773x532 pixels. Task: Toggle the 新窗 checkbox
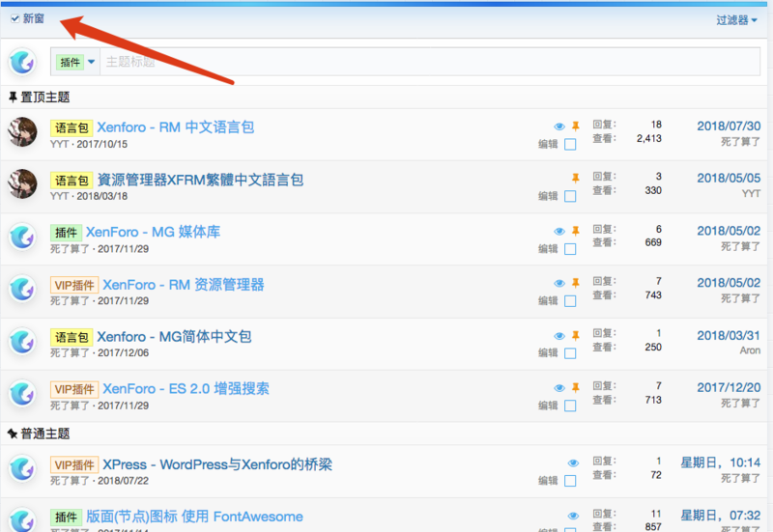tap(15, 18)
